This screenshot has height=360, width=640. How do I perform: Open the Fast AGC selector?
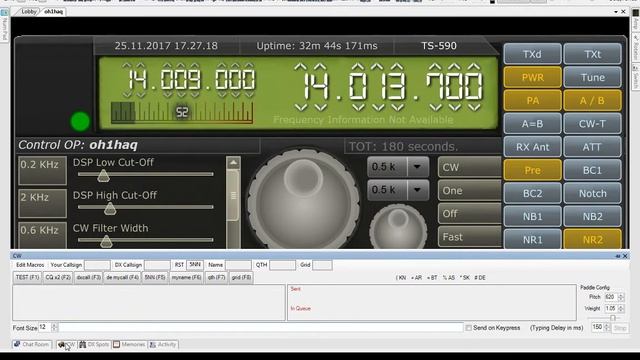[x=470, y=237]
